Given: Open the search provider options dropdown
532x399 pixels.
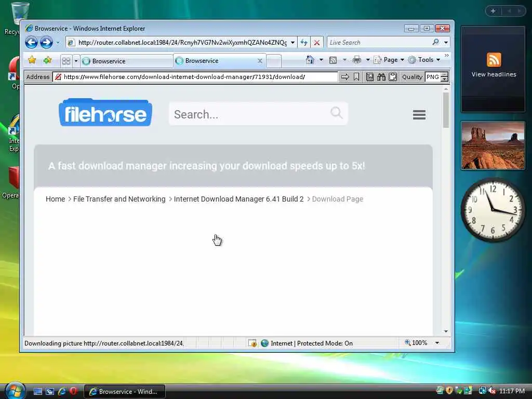Looking at the screenshot, I should click(x=446, y=43).
